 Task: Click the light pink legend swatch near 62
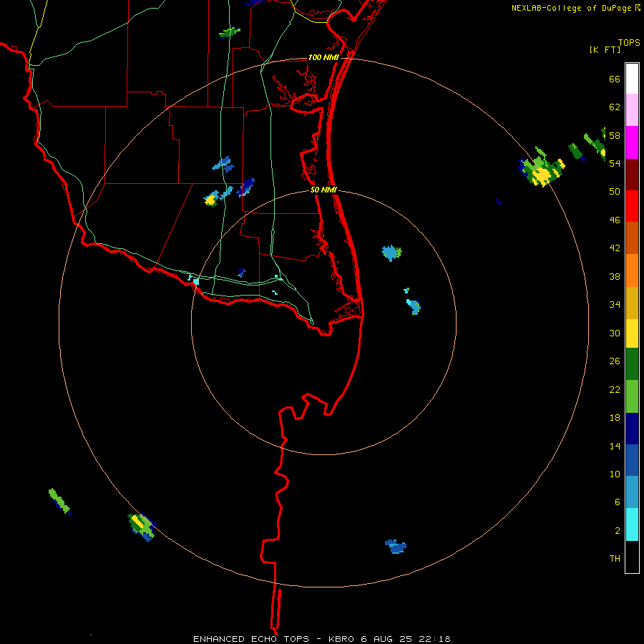coord(632,110)
